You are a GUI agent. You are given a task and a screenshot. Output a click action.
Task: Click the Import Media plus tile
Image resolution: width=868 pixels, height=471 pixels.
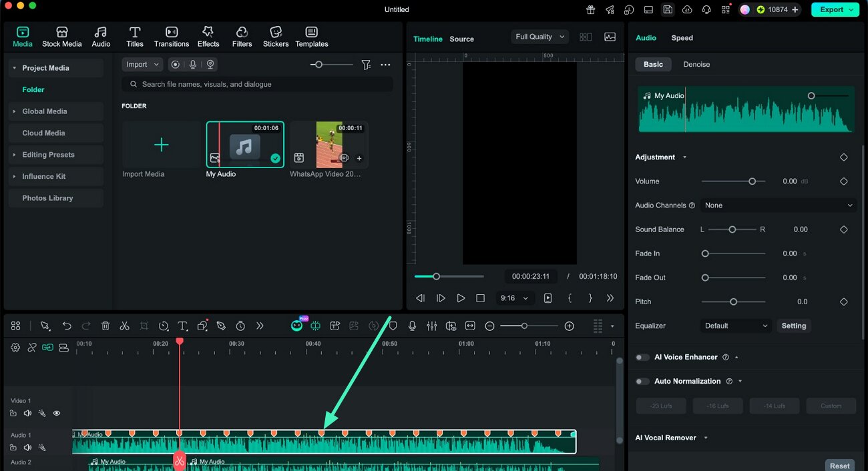pyautogui.click(x=162, y=145)
